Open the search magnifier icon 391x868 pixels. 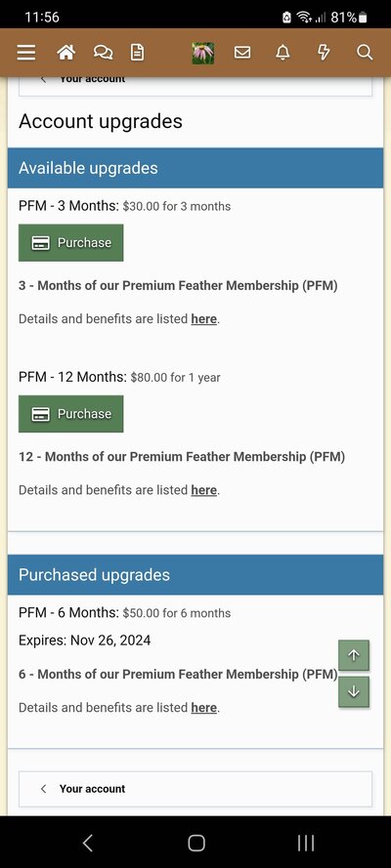click(365, 53)
